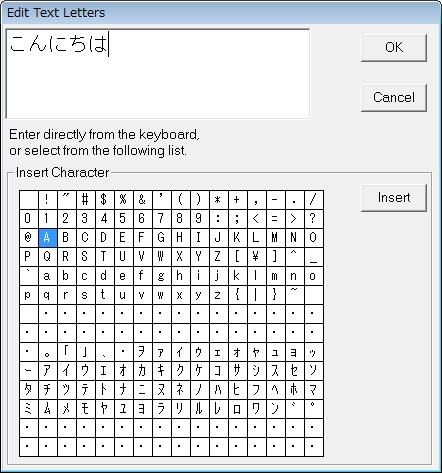Select the half-width katakana ン cell
The width and height of the screenshot is (442, 473).
tap(276, 409)
